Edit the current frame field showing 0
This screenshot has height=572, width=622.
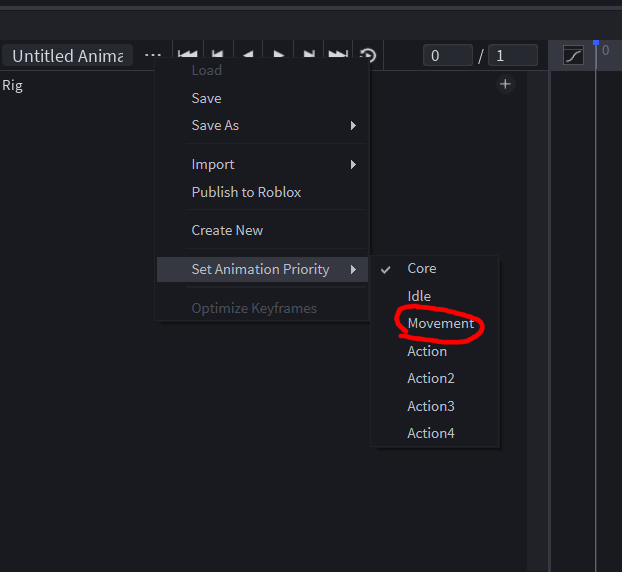click(x=448, y=56)
